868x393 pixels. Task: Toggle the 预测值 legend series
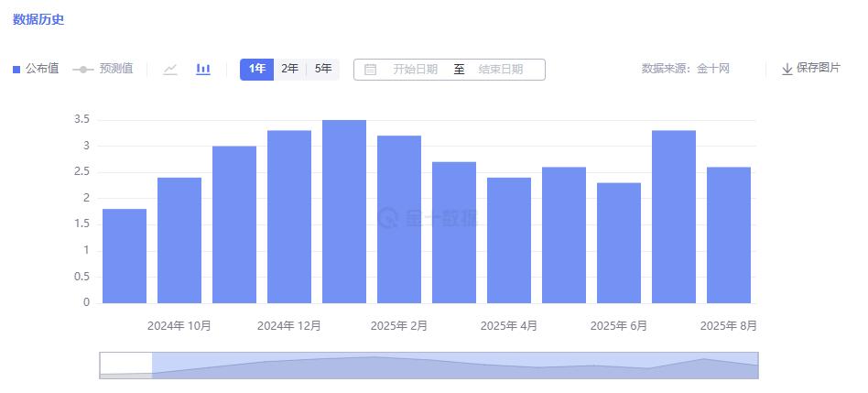(103, 69)
